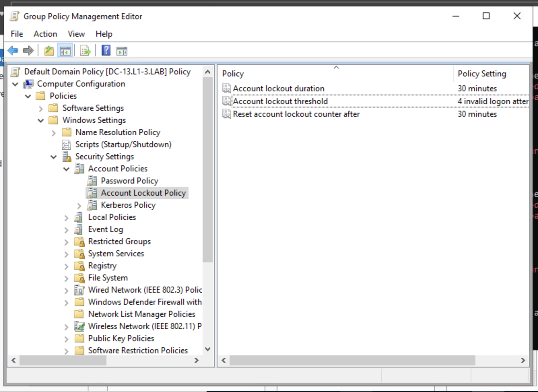Click the Account Policies icon

79,169
